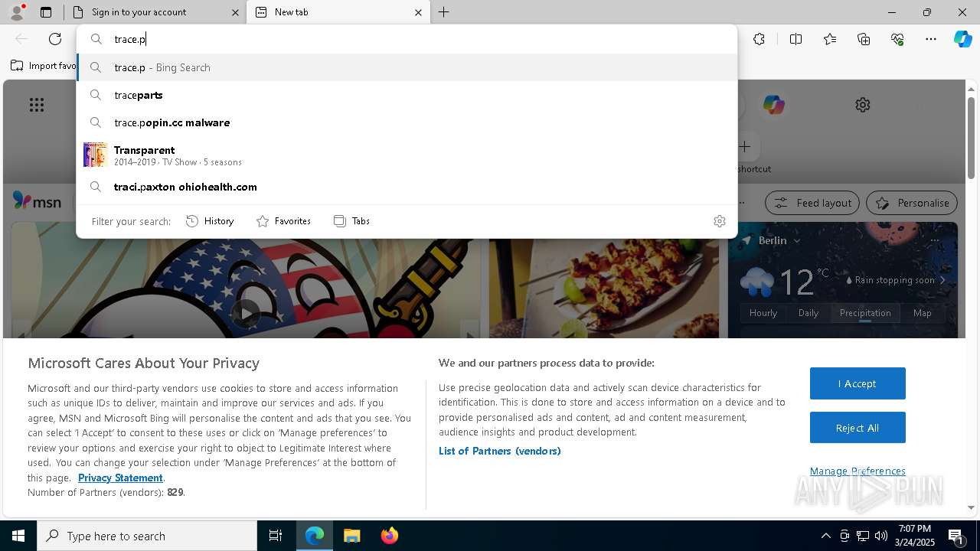Screen dimensions: 980x551
Task: Open the Favorites star icon in toolbar
Action: pos(830,39)
